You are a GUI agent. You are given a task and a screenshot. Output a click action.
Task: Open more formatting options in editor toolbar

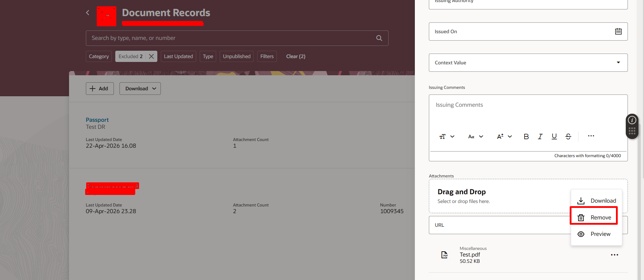(x=591, y=136)
